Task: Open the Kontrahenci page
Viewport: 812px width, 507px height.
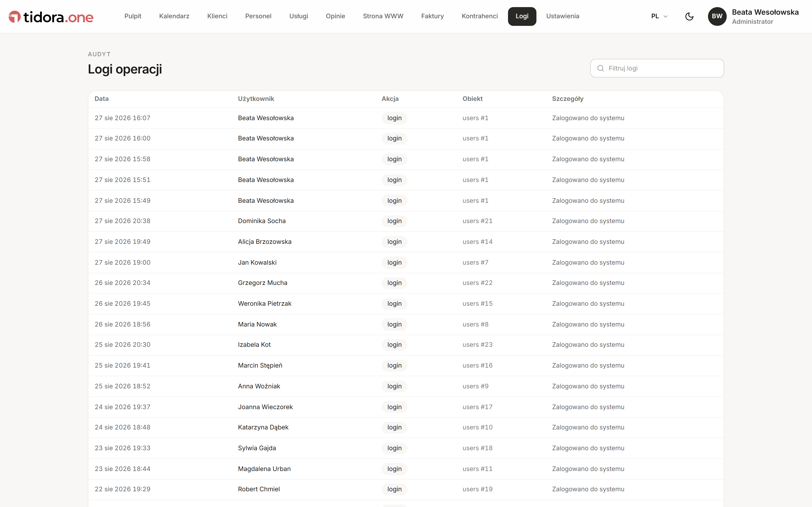Action: coord(480,16)
